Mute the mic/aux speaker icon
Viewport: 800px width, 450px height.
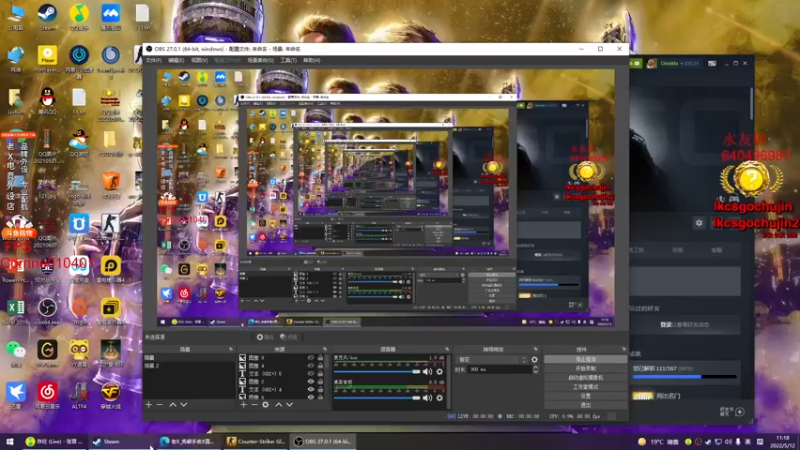tap(427, 371)
